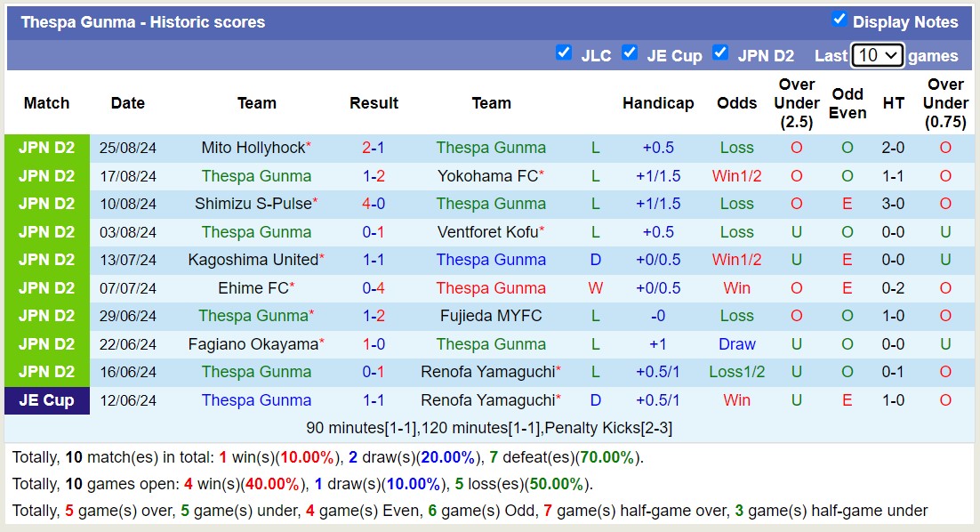Viewport: 980px width, 532px height.
Task: Click the Handicap column header
Action: coord(658,103)
